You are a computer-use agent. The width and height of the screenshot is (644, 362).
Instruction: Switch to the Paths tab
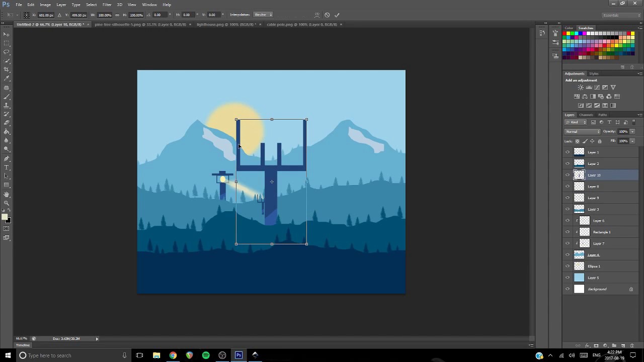[x=603, y=115]
